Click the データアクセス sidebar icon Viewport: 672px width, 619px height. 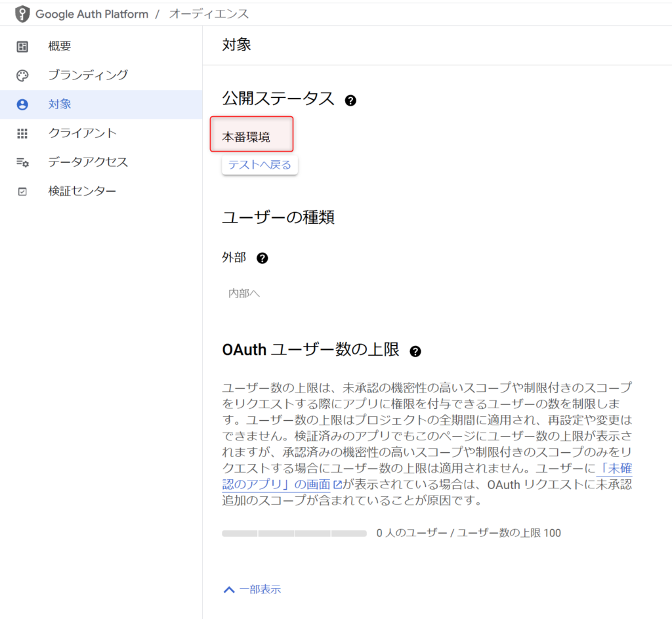pos(22,161)
